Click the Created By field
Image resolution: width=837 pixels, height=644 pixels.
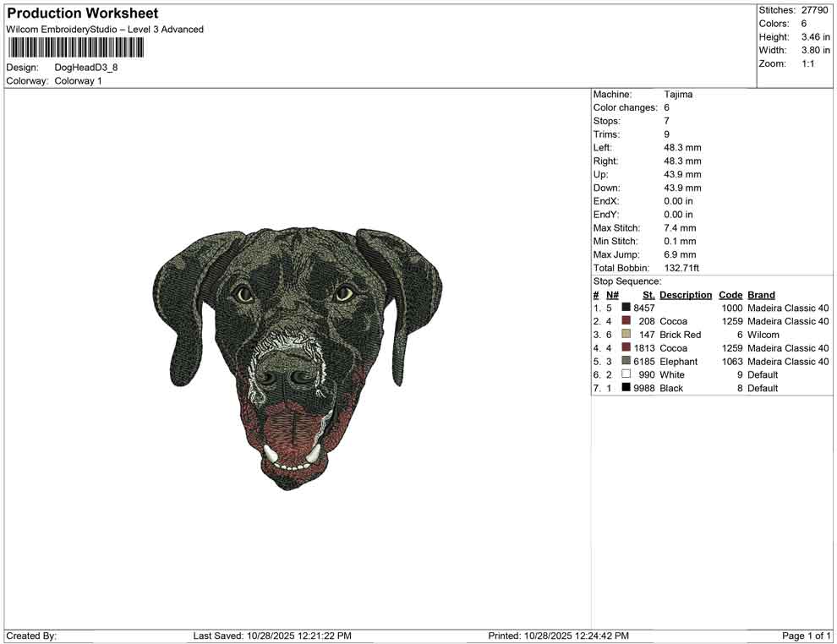pyautogui.click(x=34, y=636)
